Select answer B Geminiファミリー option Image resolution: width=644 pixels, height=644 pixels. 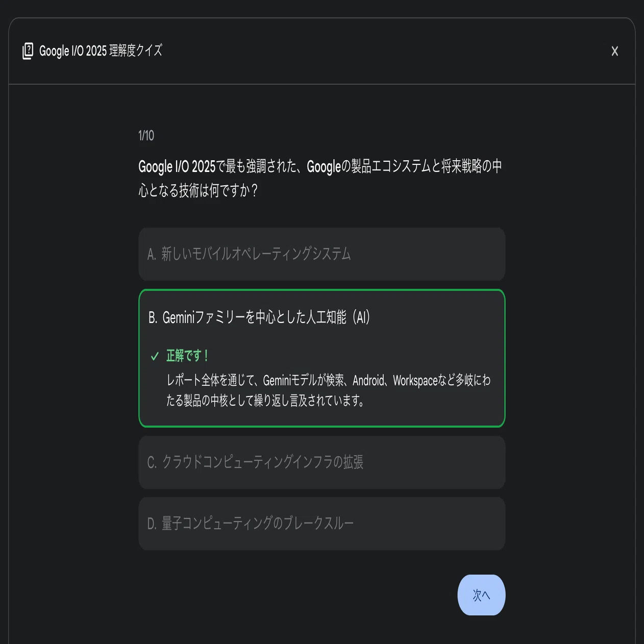point(321,358)
